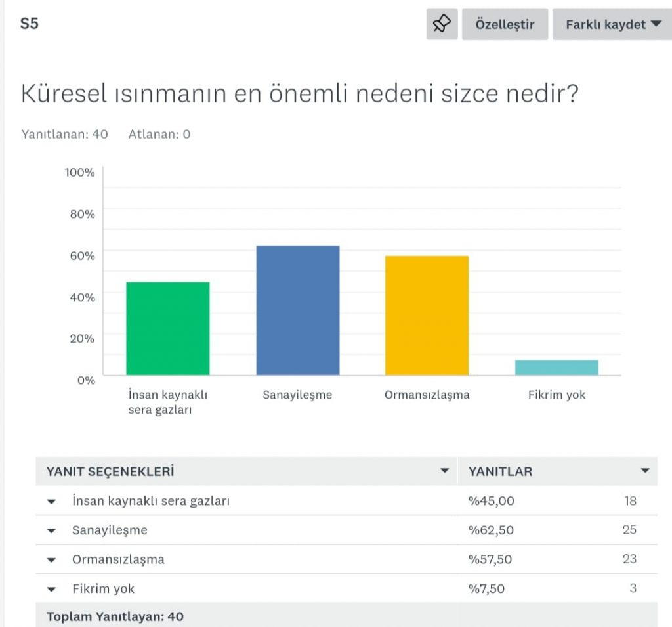Expand the İnsan kaynaklı sera gazları row arrow
Viewport: 672px width, 627px height.
[52, 502]
